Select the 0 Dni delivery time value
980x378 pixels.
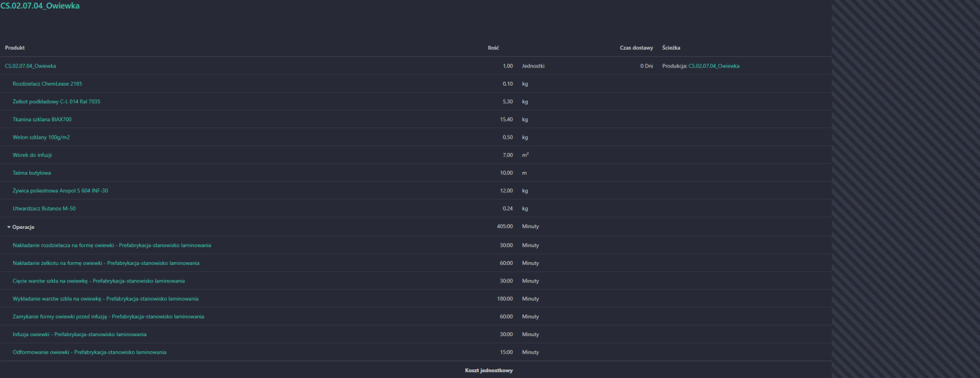[646, 66]
